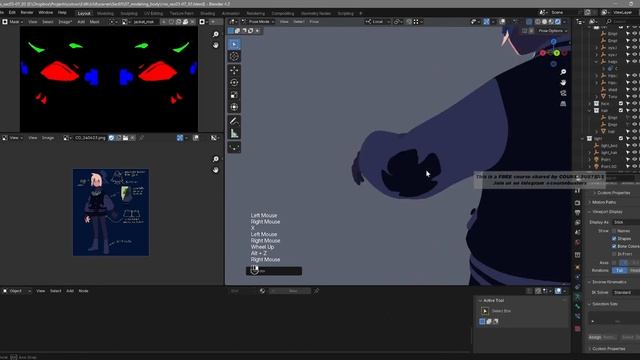Open Display As Stick dropdown
640x360 pixels.
tap(626, 222)
